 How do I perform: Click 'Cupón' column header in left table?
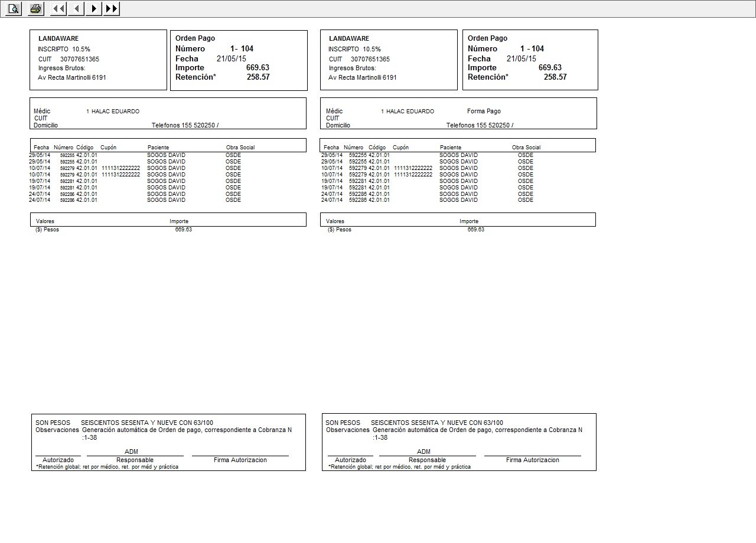(x=109, y=148)
